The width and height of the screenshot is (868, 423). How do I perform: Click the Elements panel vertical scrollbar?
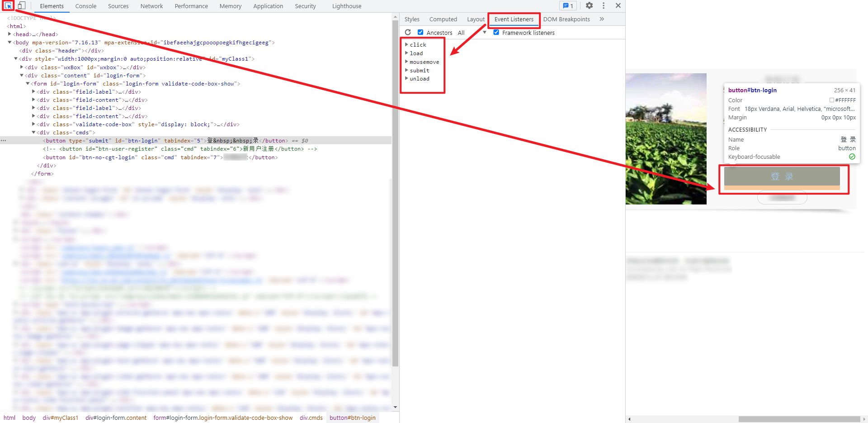pyautogui.click(x=396, y=193)
